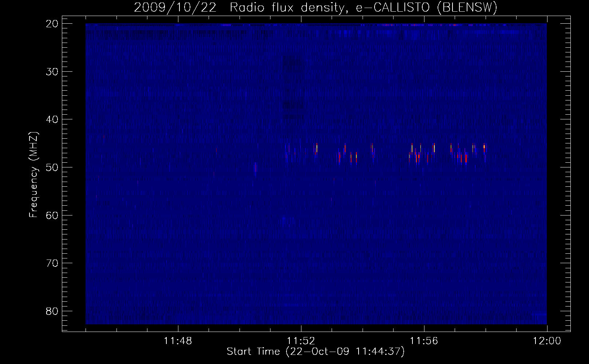
Task: Select the 12:00 time tick label
Action: point(547,341)
